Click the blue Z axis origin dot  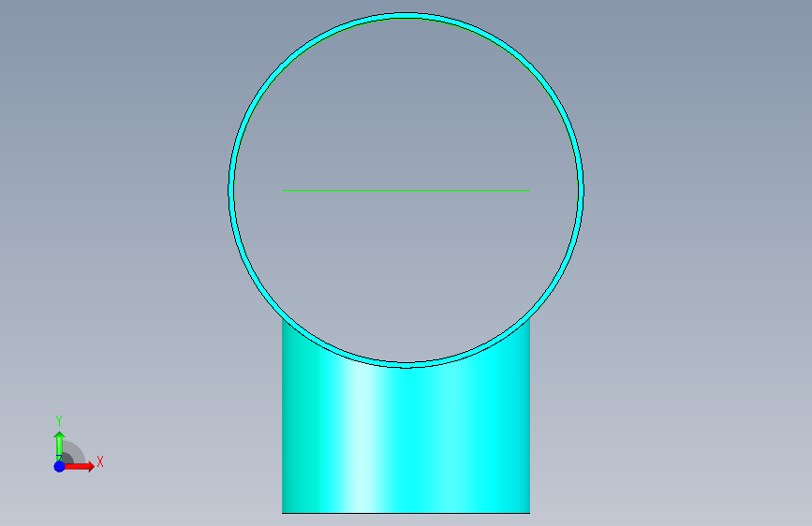pyautogui.click(x=60, y=466)
